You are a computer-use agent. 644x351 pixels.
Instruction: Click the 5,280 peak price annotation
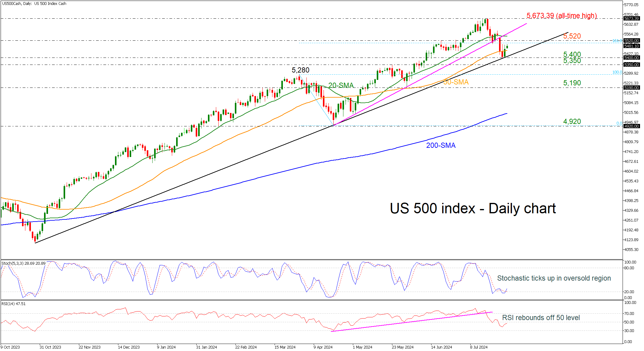(x=300, y=70)
